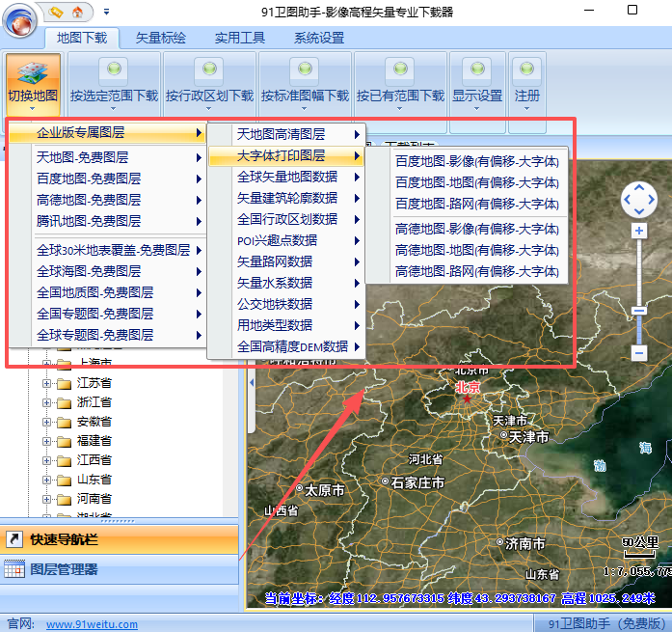The width and height of the screenshot is (672, 632).
Task: Expand the 山东省 tree node
Action: coord(46,480)
